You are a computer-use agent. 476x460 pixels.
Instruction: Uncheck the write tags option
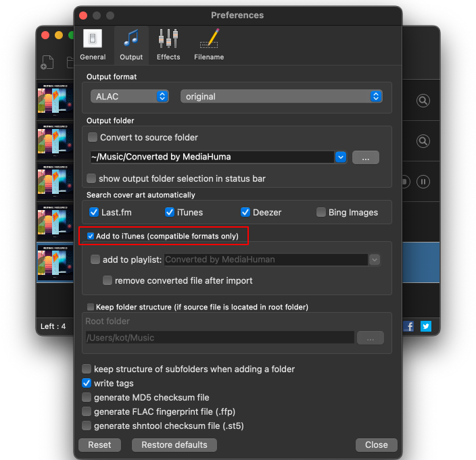87,383
